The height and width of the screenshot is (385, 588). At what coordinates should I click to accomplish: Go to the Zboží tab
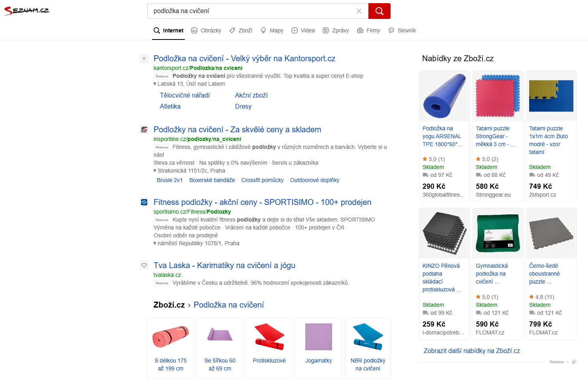pos(241,30)
